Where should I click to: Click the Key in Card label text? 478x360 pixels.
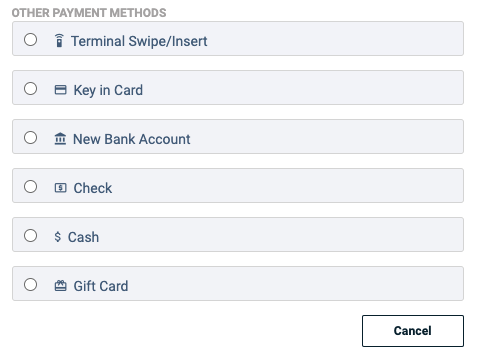[x=108, y=90]
